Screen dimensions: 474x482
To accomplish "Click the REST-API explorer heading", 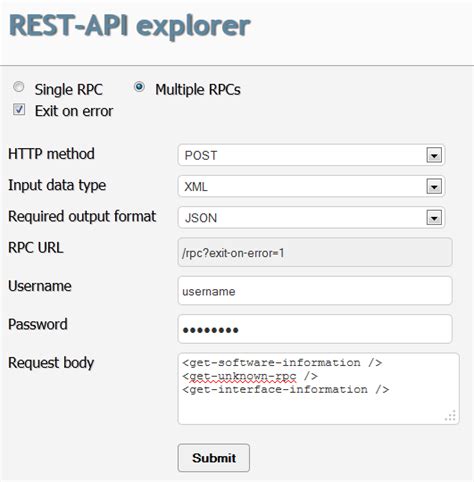I will click(130, 26).
